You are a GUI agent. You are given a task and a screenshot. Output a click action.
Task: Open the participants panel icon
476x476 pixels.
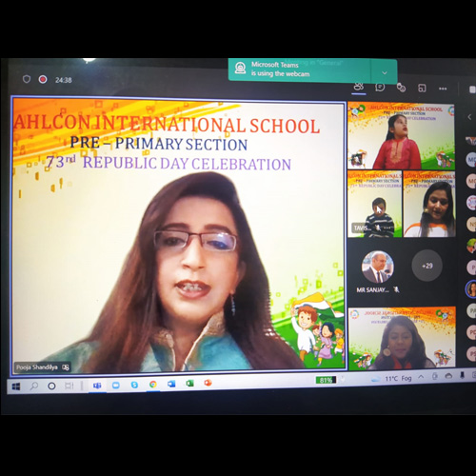pyautogui.click(x=359, y=86)
